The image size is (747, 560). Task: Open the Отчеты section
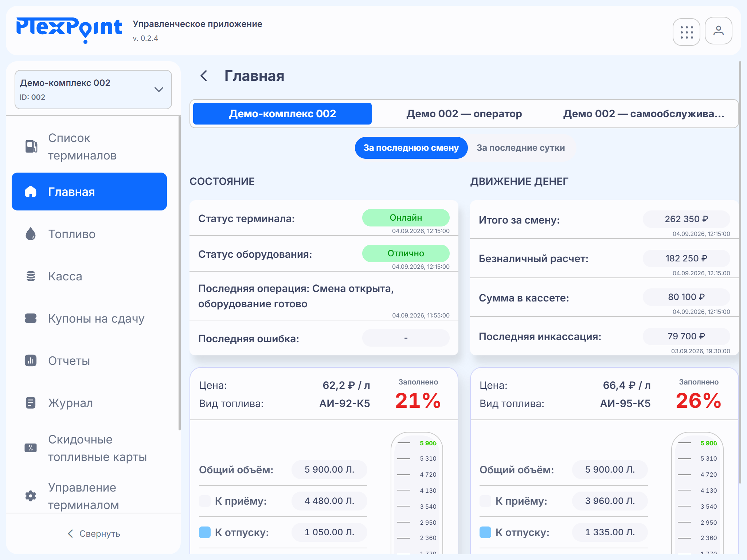(x=89, y=360)
